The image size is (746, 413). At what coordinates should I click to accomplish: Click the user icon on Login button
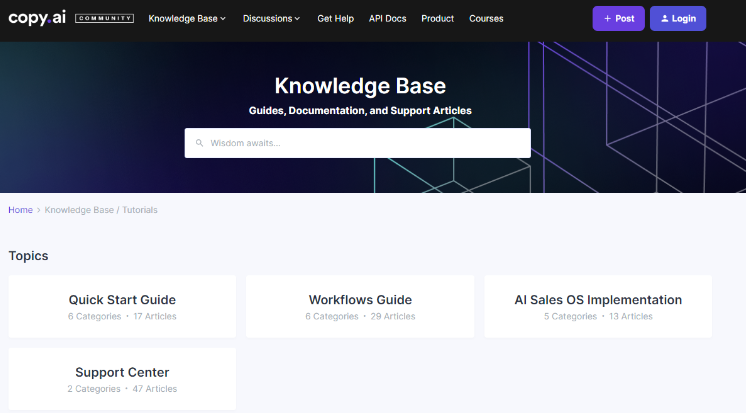(x=664, y=18)
